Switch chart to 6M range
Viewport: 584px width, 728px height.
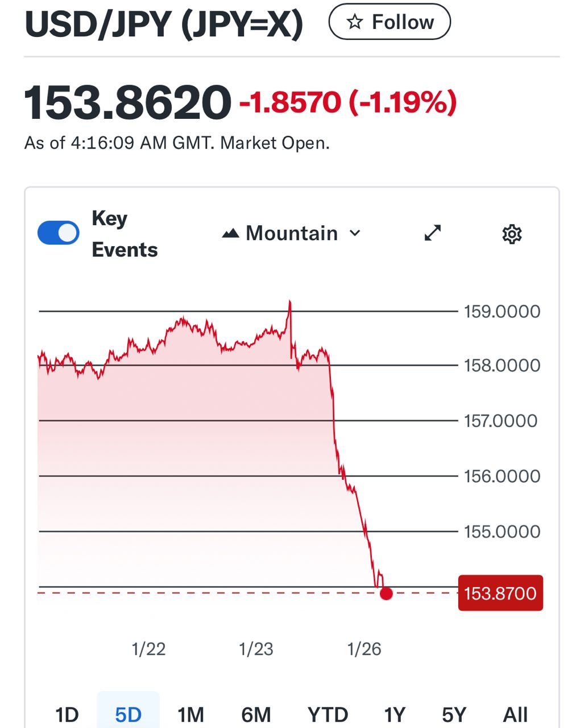tap(256, 714)
